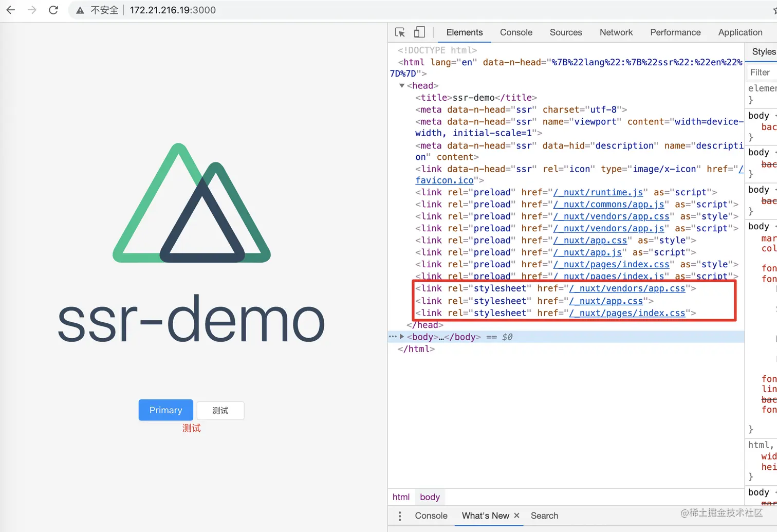Viewport: 777px width, 532px height.
Task: Click the address bar URL 172.21.216.19:3000
Action: click(173, 10)
